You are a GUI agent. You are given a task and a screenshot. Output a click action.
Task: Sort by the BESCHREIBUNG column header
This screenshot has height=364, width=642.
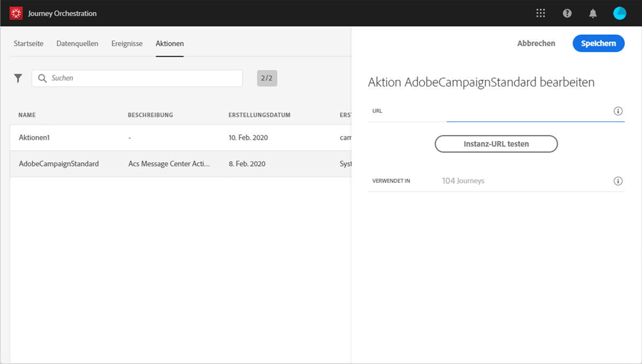(x=150, y=115)
